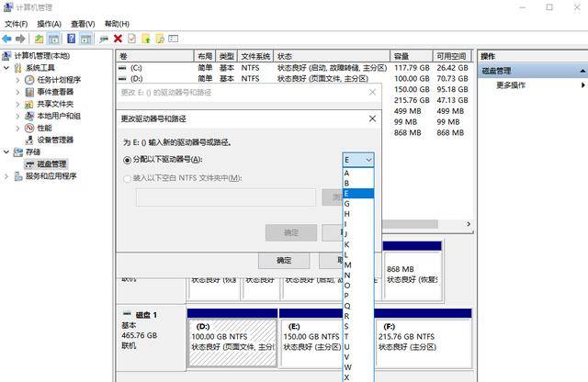Click the blue help question mark icon
Image resolution: width=588 pixels, height=382 pixels.
[x=70, y=39]
